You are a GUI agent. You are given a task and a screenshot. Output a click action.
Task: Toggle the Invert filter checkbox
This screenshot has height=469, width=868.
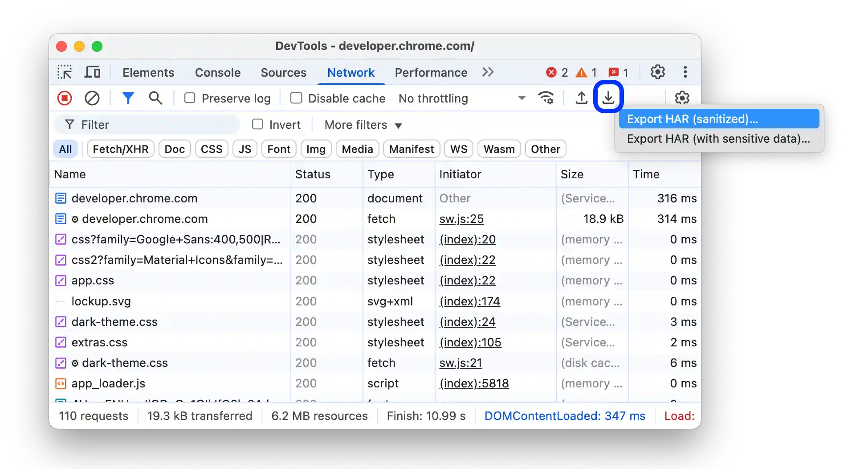click(257, 124)
